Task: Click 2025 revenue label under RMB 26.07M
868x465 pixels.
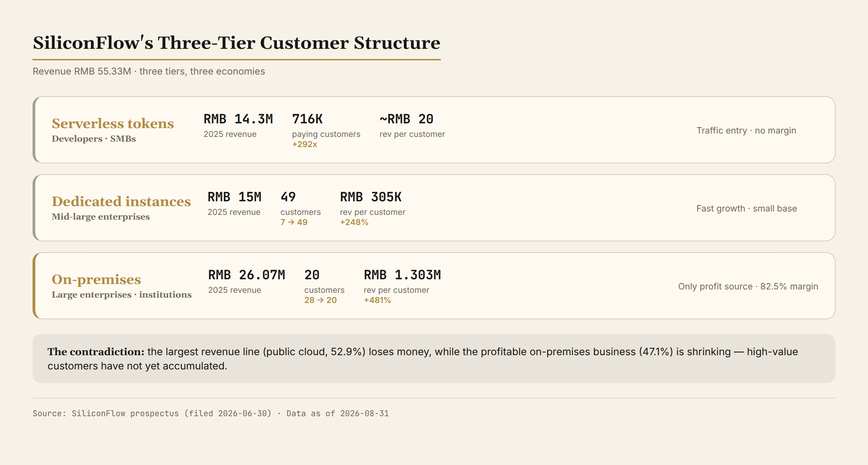Action: pos(235,290)
